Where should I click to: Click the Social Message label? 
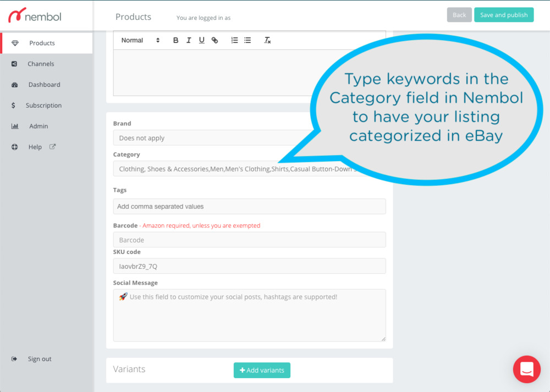(135, 283)
